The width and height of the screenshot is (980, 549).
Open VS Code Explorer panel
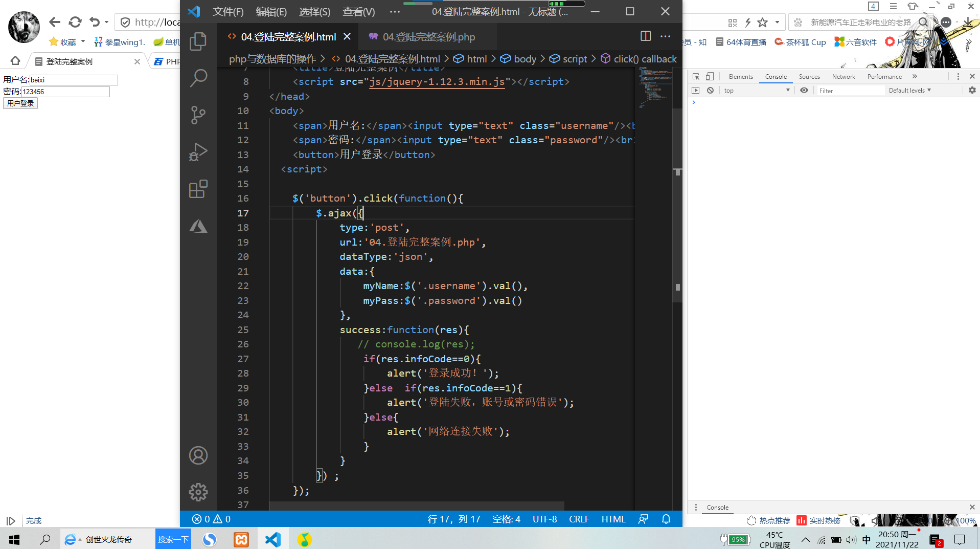[198, 41]
